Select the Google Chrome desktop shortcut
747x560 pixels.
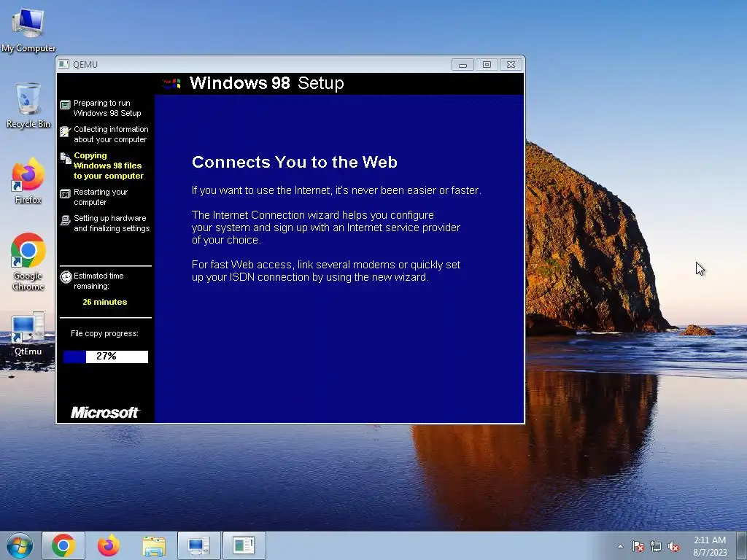click(x=28, y=262)
